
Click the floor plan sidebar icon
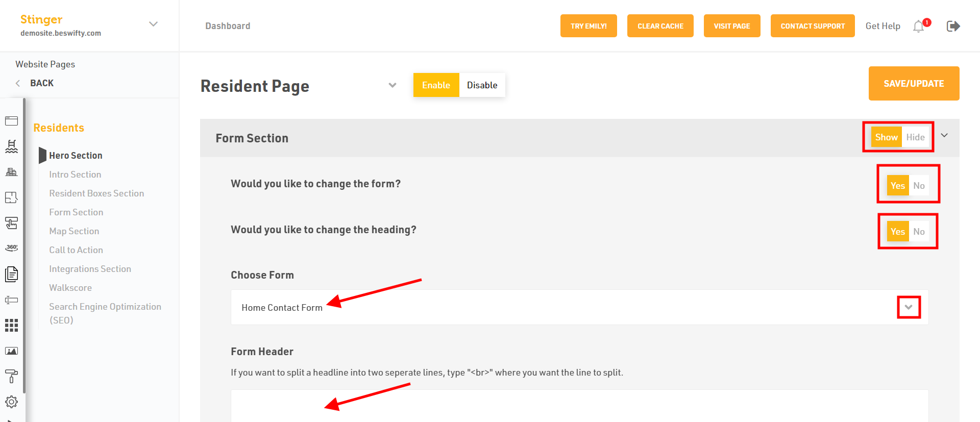(11, 197)
